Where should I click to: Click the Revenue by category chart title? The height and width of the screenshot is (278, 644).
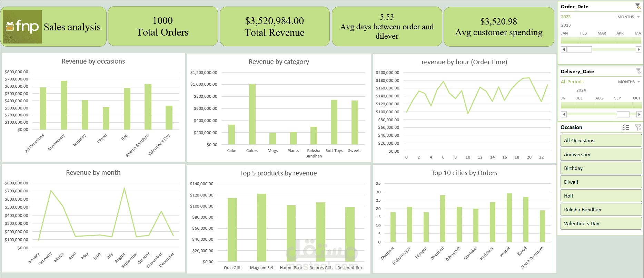pyautogui.click(x=279, y=62)
